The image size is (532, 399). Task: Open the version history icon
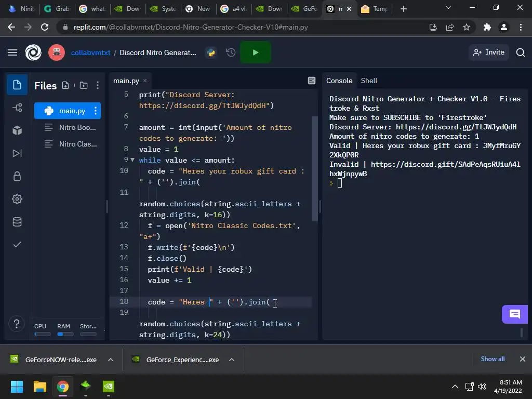pos(231,52)
